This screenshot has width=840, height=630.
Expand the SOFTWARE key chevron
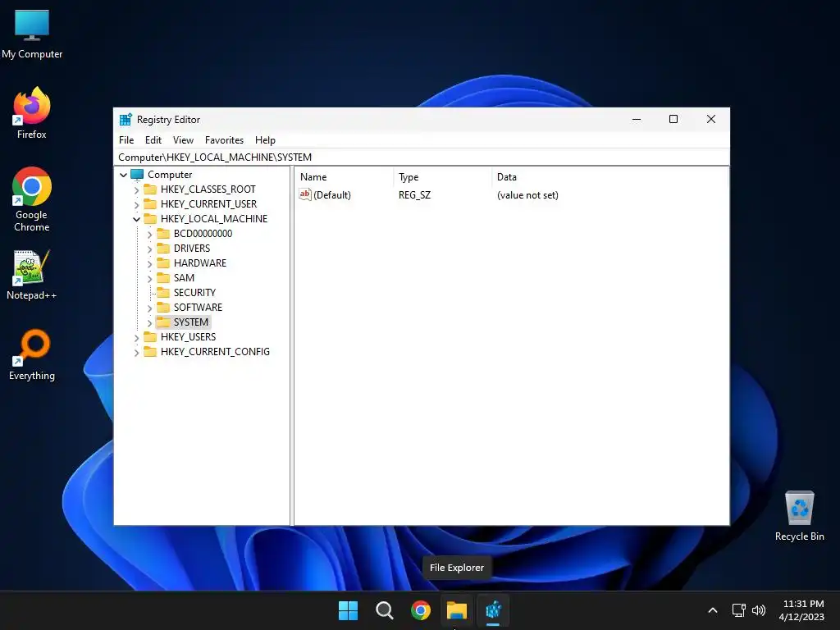[149, 308]
